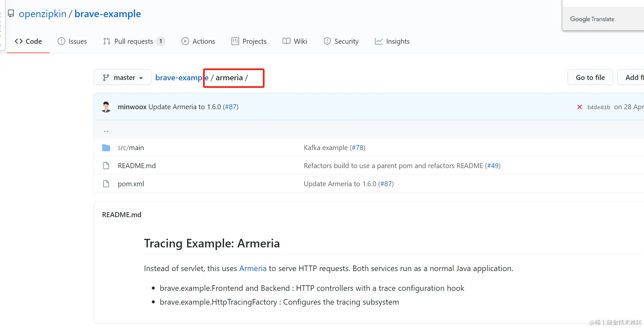Click the Tracing Example: Armeria heading
The image size is (644, 328).
[x=212, y=243]
